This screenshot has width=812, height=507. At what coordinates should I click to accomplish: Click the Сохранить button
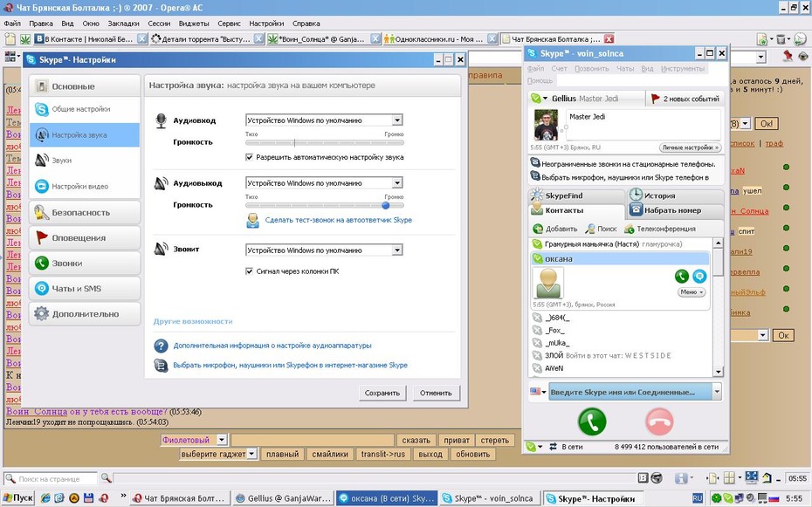tap(382, 394)
